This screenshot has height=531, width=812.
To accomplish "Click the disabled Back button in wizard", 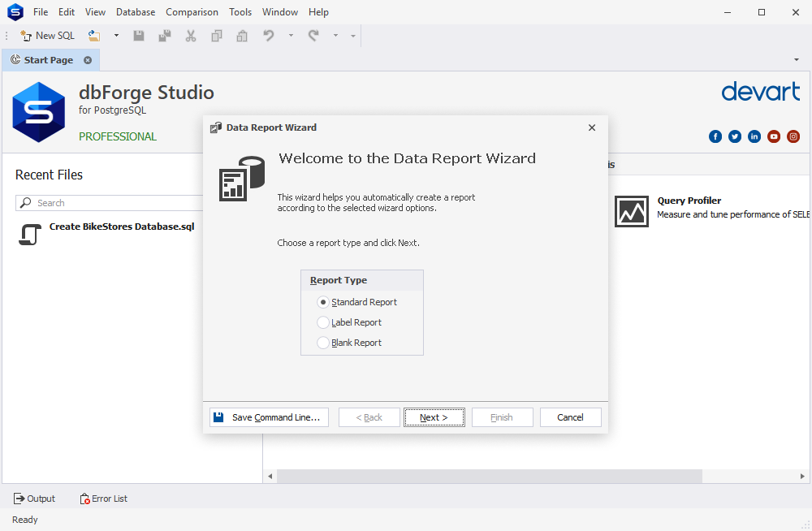I will pos(369,417).
